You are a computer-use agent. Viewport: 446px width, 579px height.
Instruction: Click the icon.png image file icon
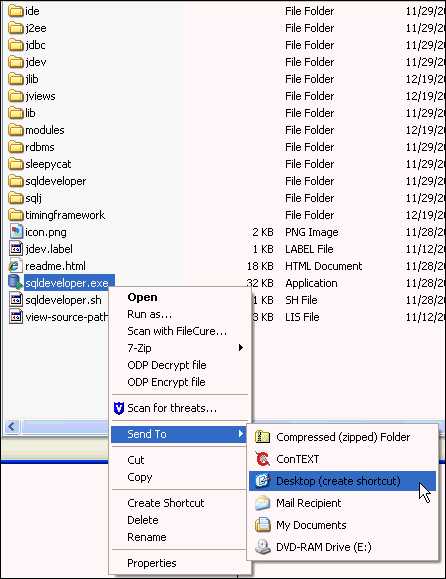(x=16, y=232)
